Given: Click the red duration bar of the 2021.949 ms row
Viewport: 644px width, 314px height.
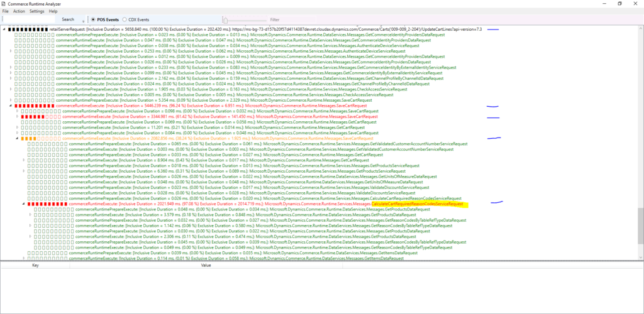Looking at the screenshot, I should coord(48,203).
